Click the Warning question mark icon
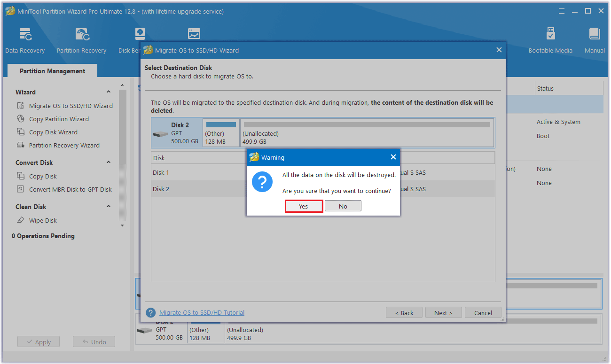The height and width of the screenshot is (364, 611). 262,181
